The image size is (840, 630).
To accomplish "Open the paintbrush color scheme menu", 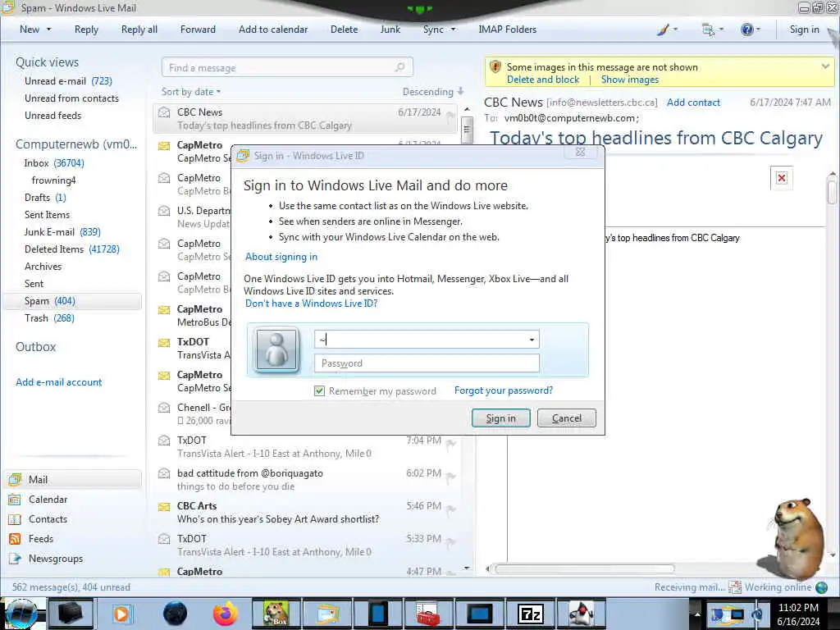I will [667, 30].
